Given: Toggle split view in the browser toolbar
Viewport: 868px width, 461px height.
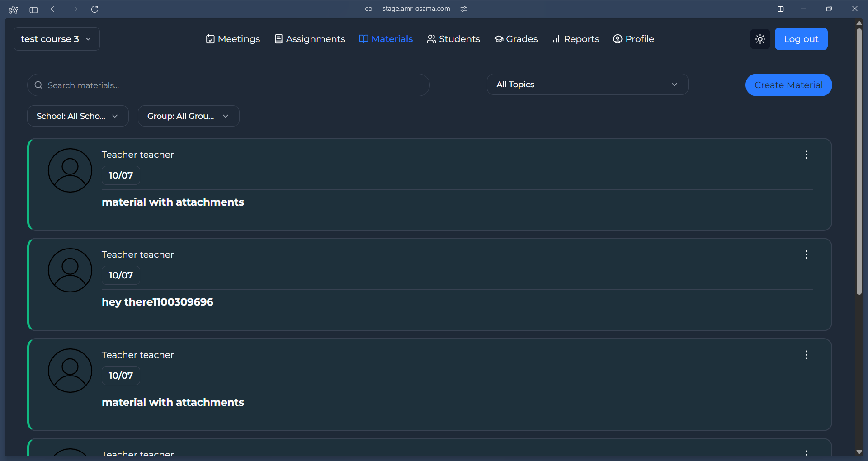Looking at the screenshot, I should point(781,9).
